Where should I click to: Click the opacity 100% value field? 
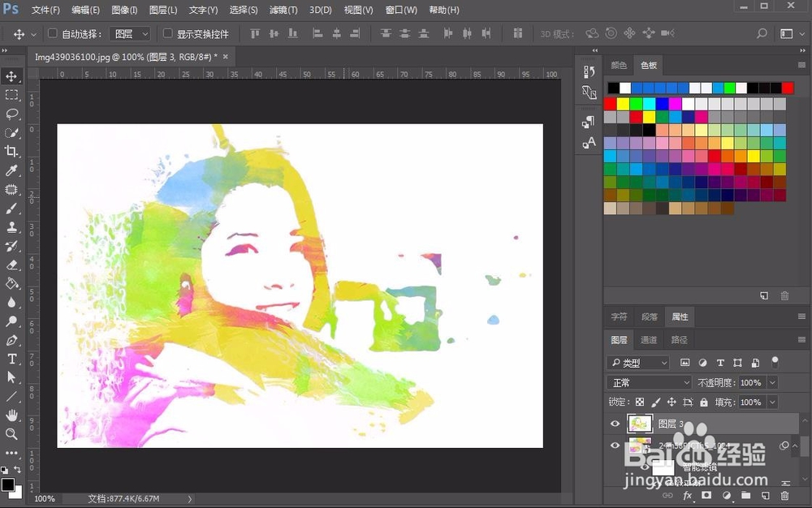[752, 383]
